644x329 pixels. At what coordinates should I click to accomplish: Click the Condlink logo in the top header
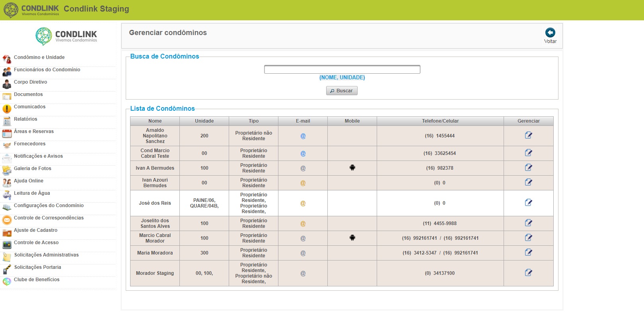point(31,10)
